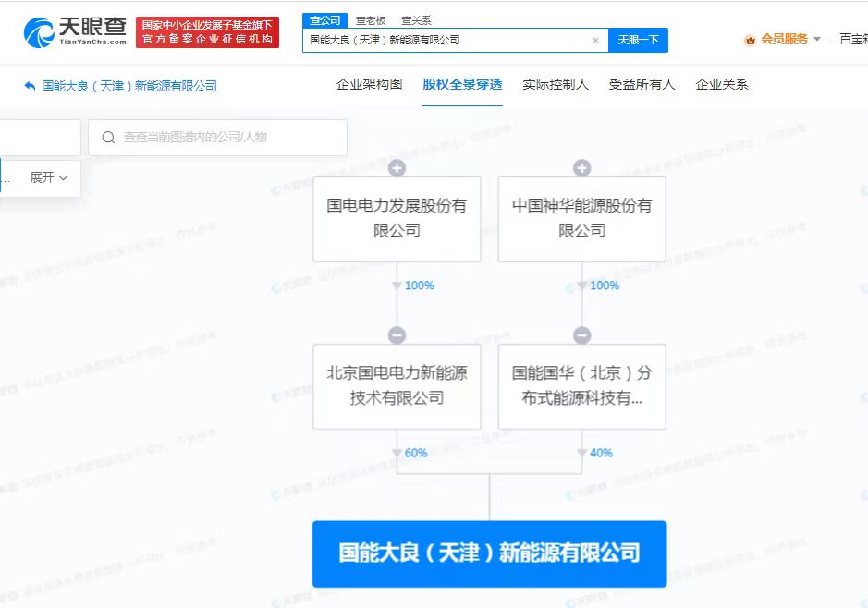Open the 企业架构图 tab
The width and height of the screenshot is (868, 608).
[369, 85]
